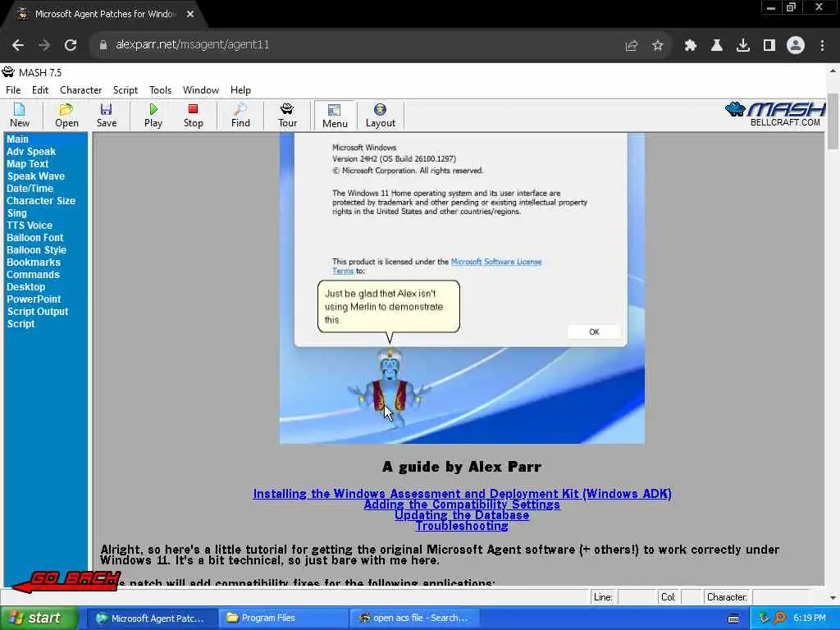Open Speak Wave in the sidebar

[36, 176]
